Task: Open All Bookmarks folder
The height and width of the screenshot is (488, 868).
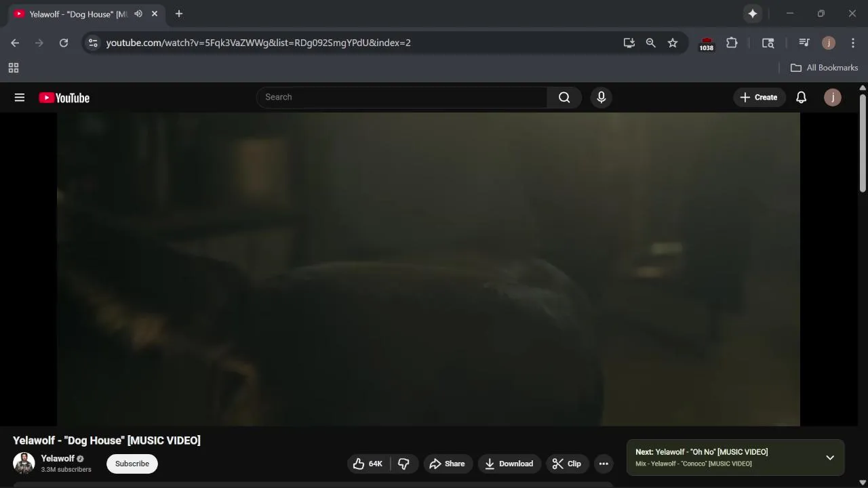Action: click(x=825, y=68)
